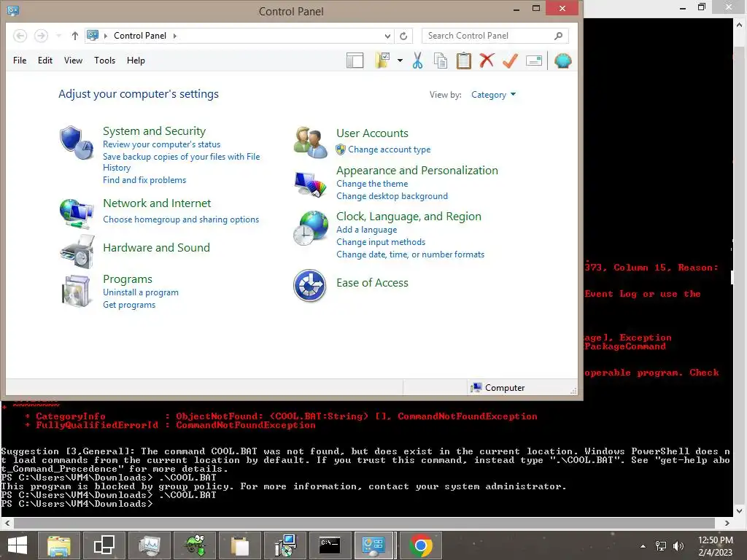Click the Cut scissors toolbar icon
Image resolution: width=747 pixels, height=560 pixels.
tap(418, 61)
